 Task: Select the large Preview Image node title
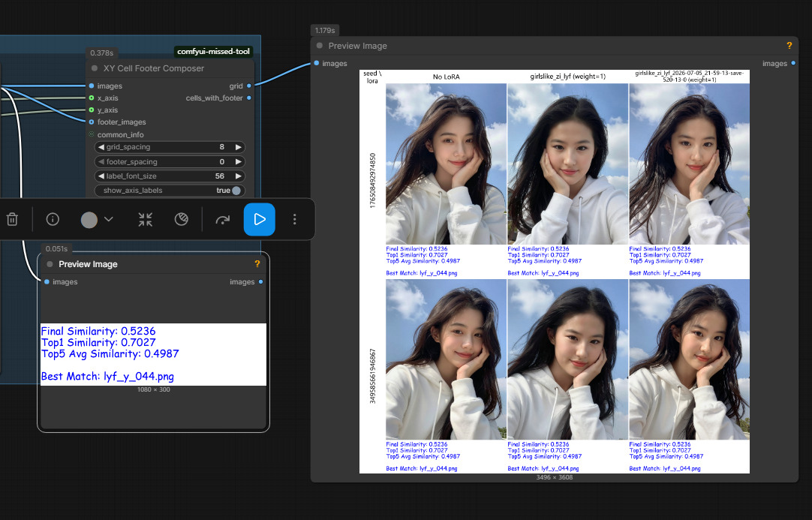[357, 46]
